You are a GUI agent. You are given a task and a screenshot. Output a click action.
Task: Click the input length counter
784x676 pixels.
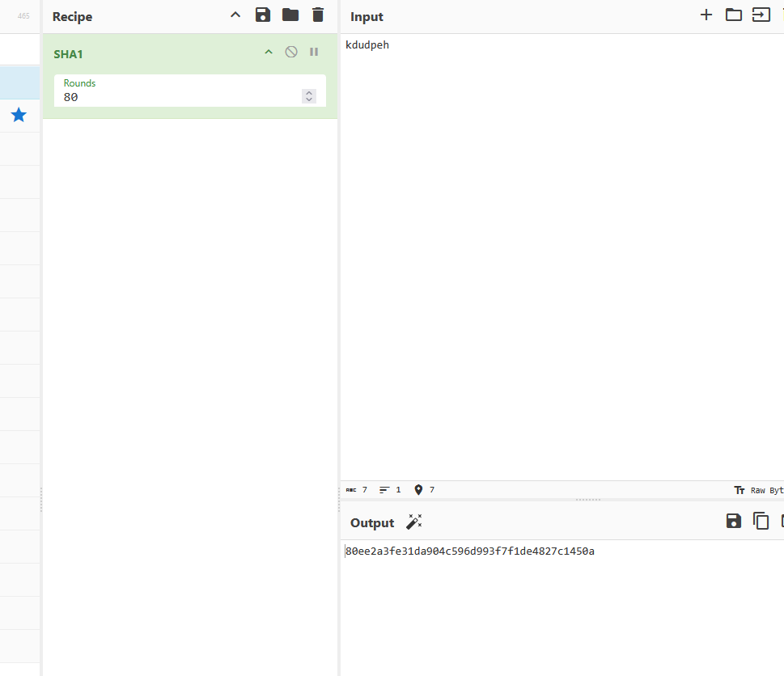pos(357,490)
